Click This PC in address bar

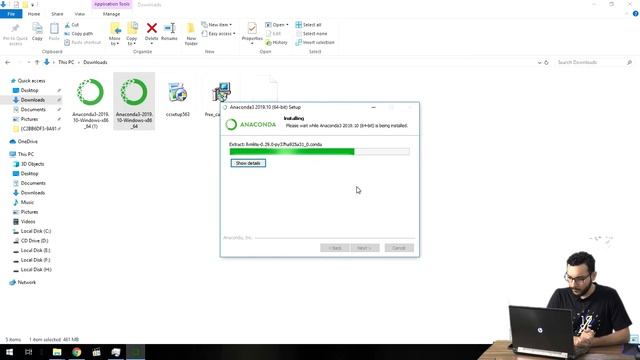pos(66,62)
